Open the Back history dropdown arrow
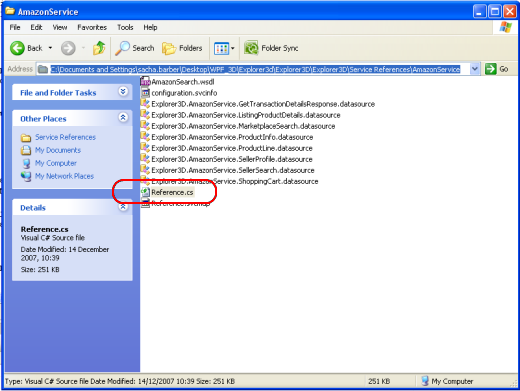 point(50,48)
